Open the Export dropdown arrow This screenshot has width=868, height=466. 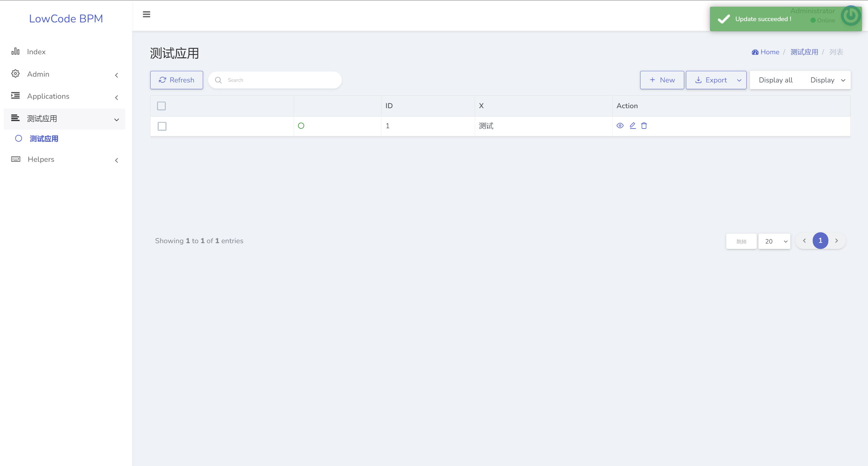tap(739, 80)
